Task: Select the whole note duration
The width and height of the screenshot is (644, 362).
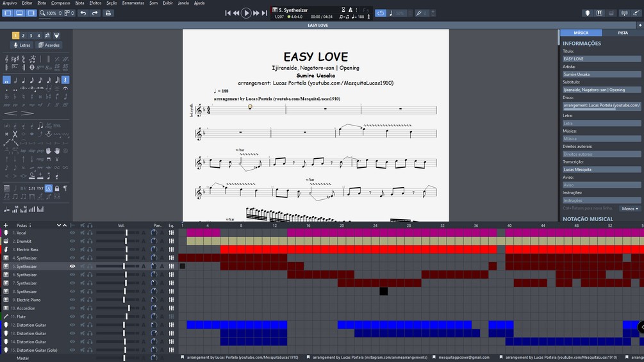Action: tap(6, 80)
